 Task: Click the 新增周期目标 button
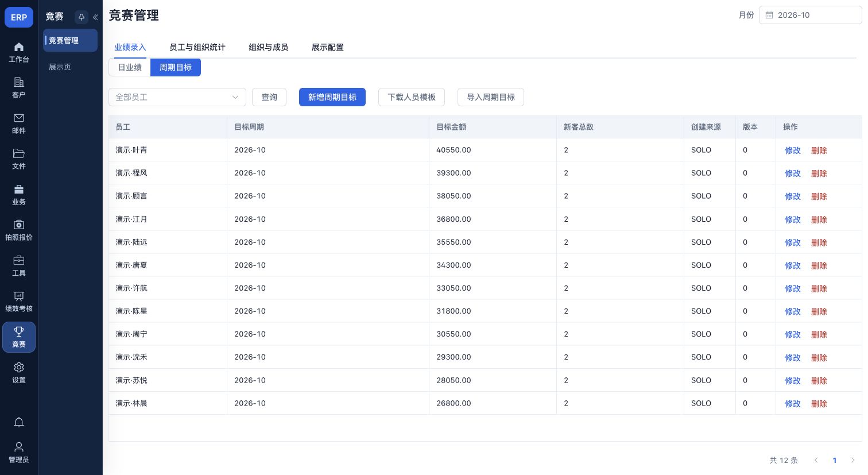pyautogui.click(x=332, y=97)
